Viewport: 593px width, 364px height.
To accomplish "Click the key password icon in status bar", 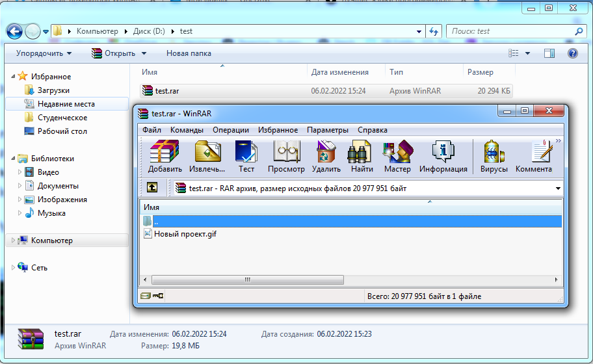I will pos(158,296).
